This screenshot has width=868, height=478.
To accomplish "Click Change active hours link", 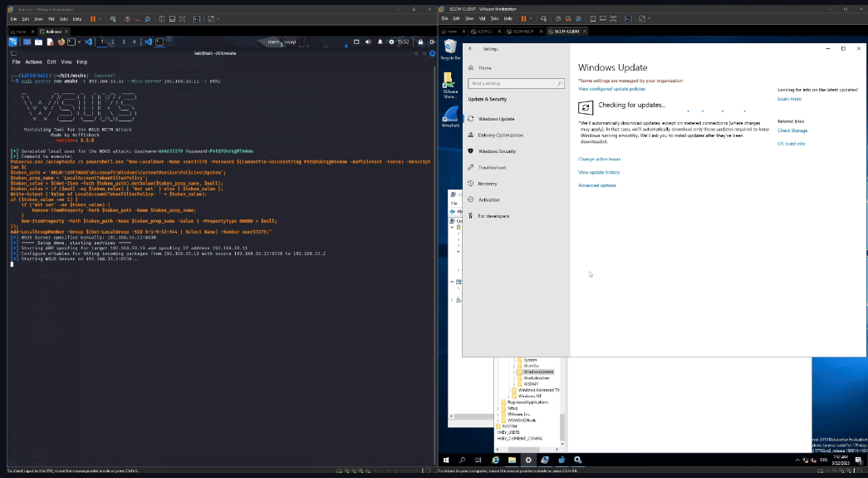I will 599,159.
